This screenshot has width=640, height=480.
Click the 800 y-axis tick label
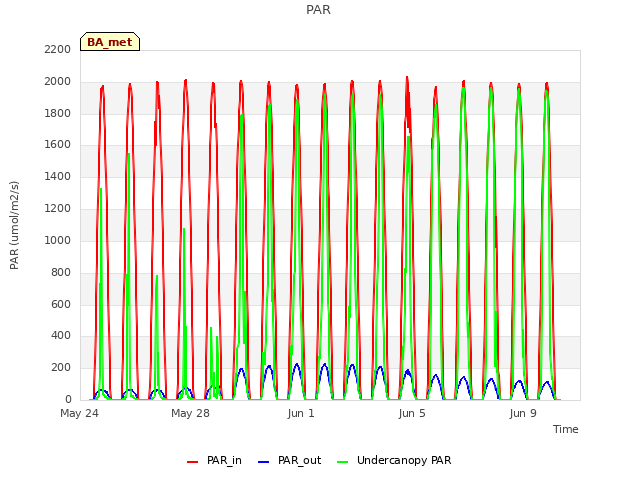point(61,272)
